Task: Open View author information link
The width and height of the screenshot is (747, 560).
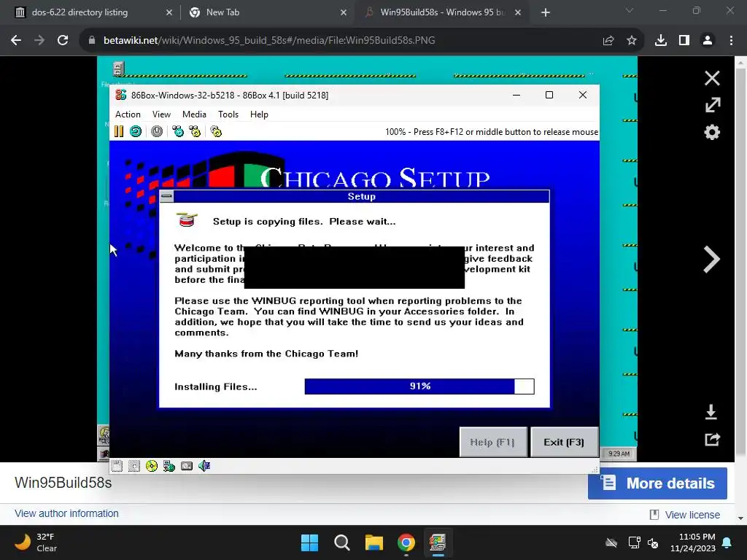Action: pyautogui.click(x=66, y=513)
